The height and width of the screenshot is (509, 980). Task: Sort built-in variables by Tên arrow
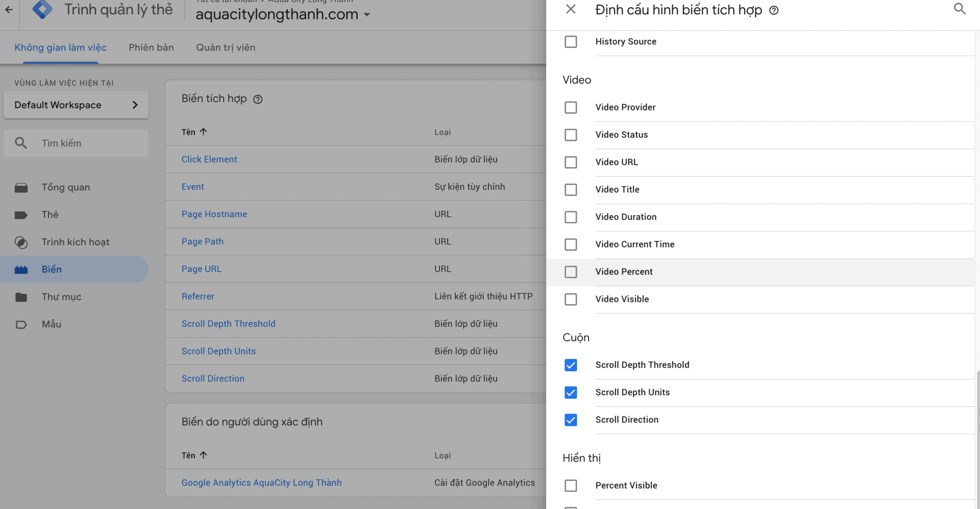coord(203,132)
